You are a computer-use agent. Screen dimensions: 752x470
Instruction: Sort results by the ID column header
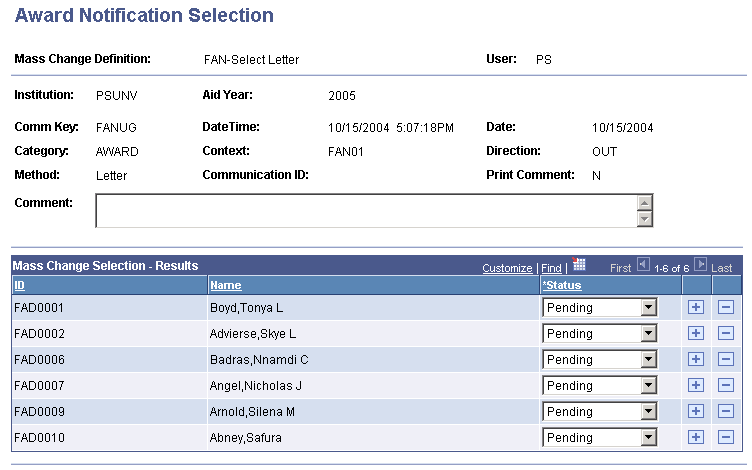(19, 285)
